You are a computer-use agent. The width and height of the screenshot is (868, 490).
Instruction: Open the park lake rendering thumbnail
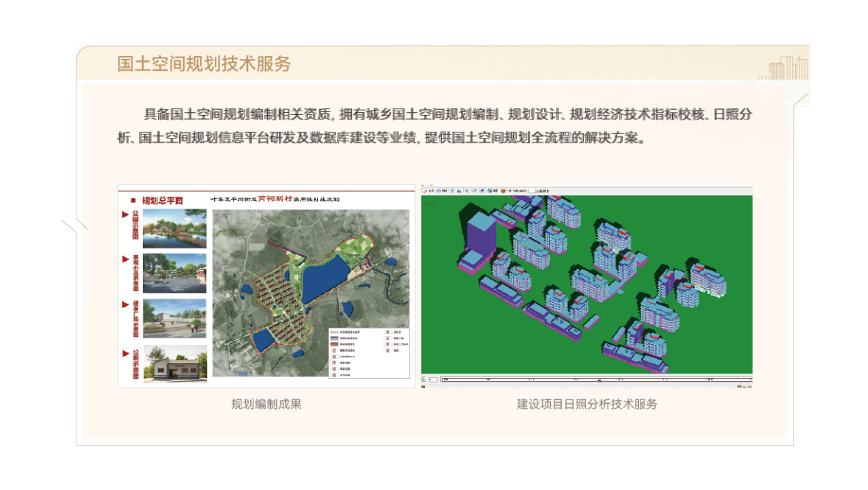click(174, 228)
